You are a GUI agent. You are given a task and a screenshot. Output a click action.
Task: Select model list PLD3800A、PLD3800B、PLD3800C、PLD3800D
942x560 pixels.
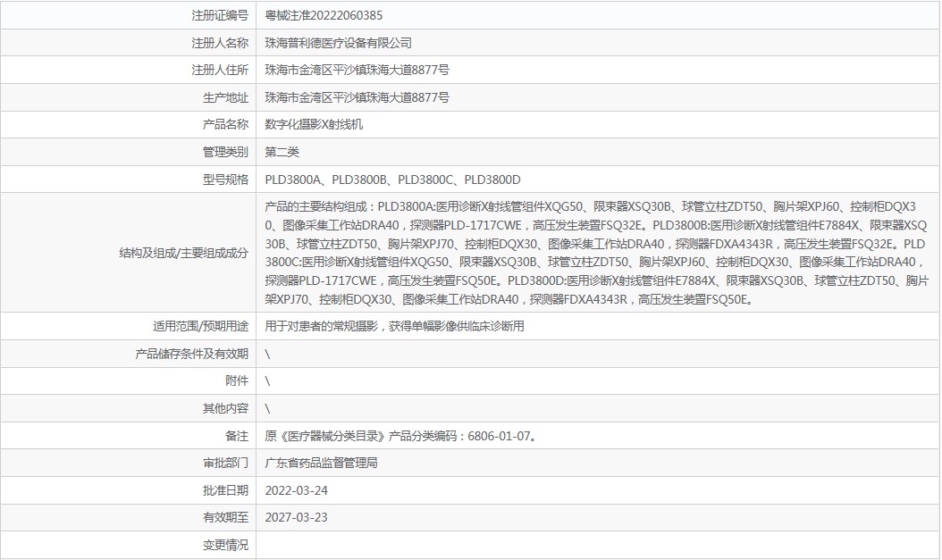[x=393, y=180]
